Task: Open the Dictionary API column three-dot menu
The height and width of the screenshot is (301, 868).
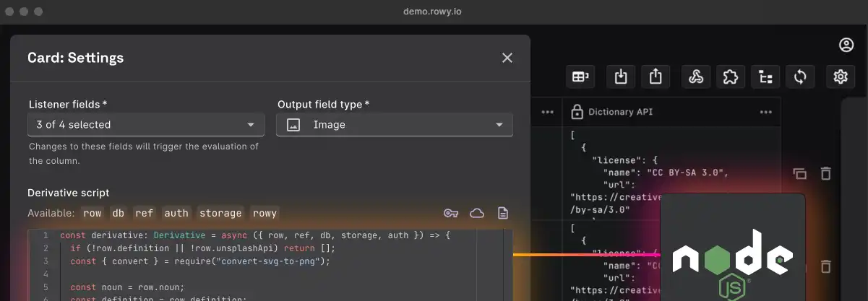Action: click(765, 112)
